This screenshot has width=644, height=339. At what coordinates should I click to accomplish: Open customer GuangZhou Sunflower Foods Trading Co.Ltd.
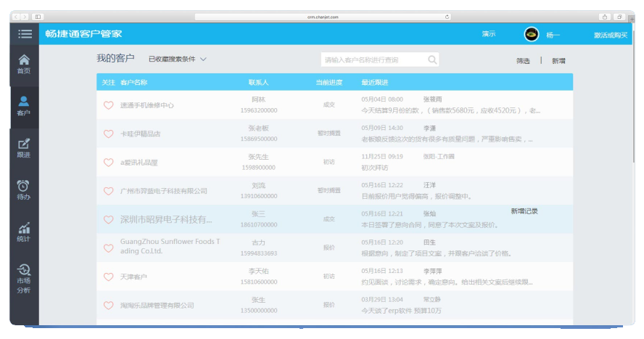pyautogui.click(x=170, y=246)
